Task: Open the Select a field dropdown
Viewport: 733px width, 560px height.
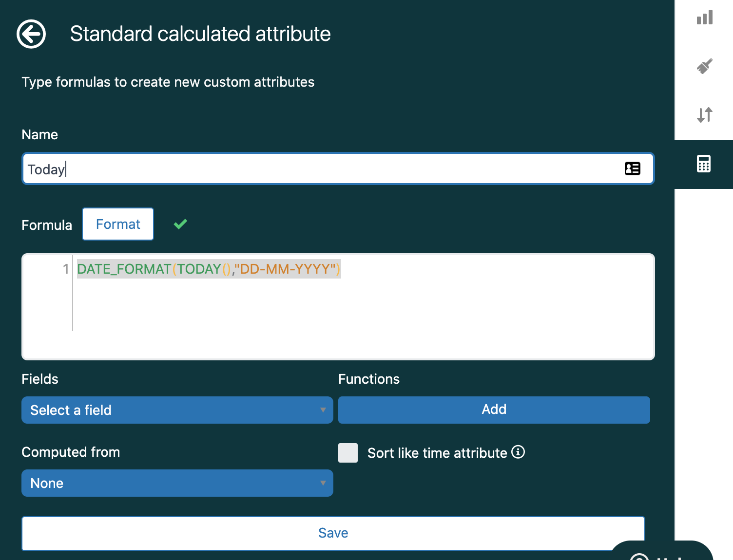Action: (177, 410)
